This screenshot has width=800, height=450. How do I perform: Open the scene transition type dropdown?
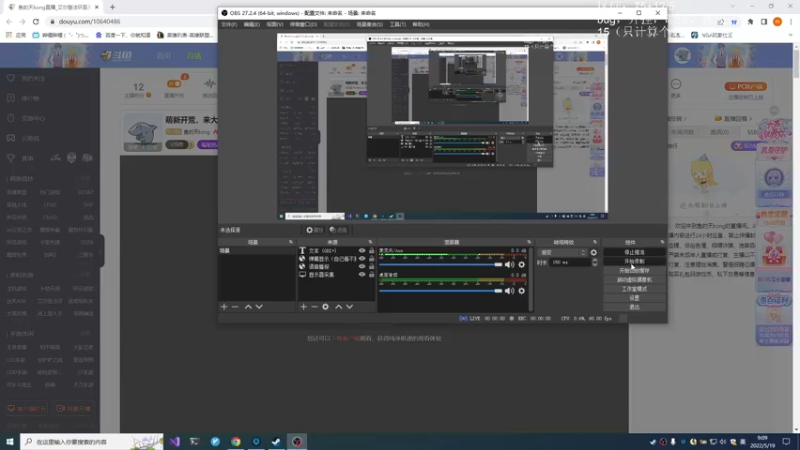coord(563,253)
